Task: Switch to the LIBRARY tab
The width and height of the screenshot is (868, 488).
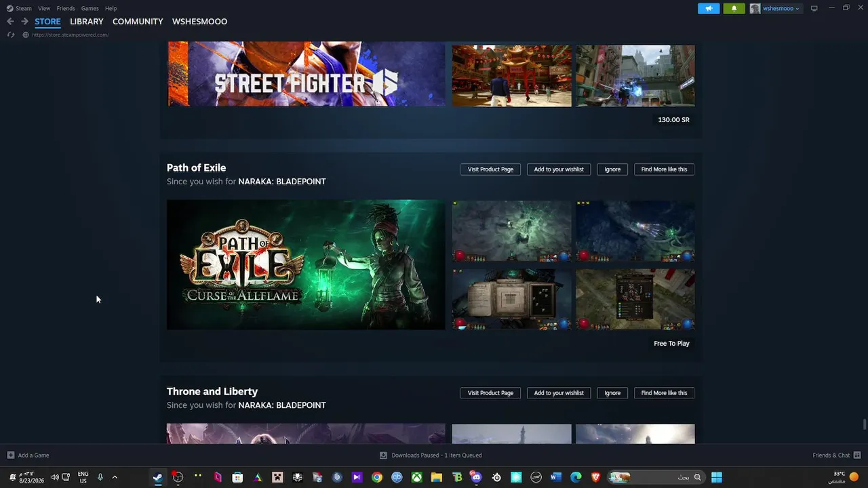Action: pyautogui.click(x=87, y=22)
